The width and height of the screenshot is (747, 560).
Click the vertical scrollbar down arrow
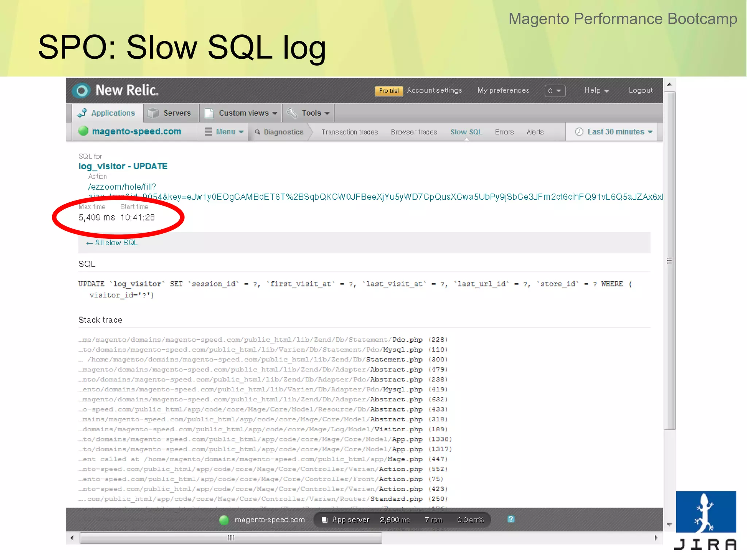(669, 525)
